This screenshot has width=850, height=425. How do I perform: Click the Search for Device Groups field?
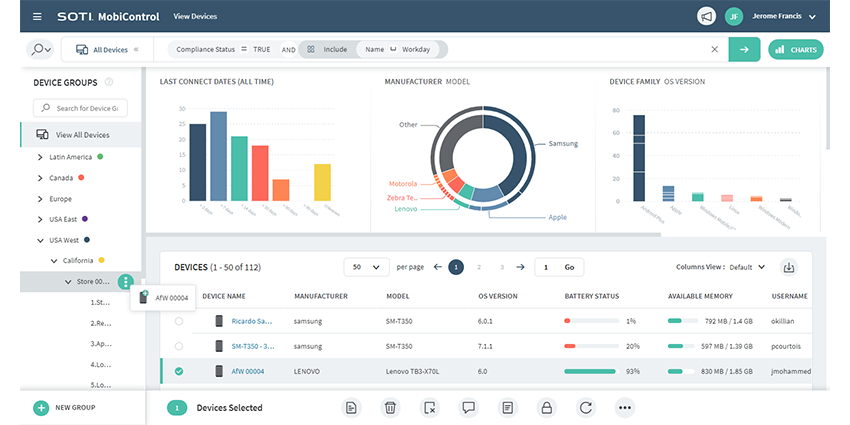click(80, 108)
